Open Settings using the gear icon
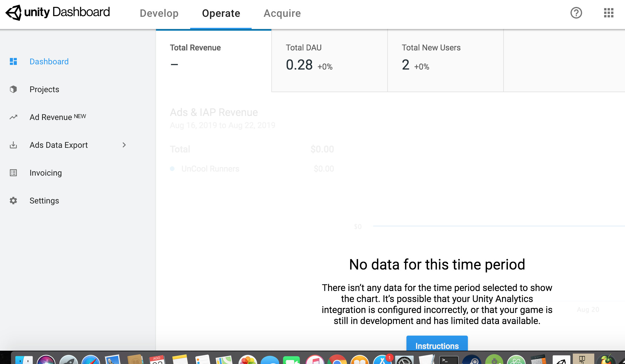 tap(13, 201)
